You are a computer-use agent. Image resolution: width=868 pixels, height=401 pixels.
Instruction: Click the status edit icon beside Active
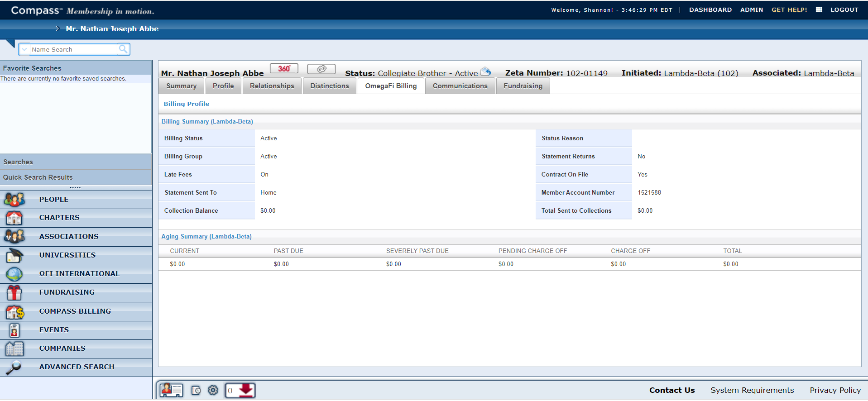coord(486,72)
